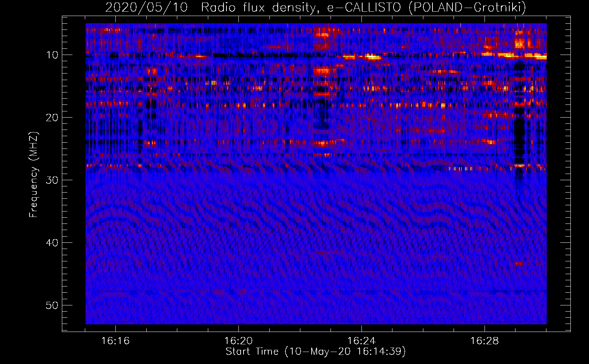Click the 'Frequency (MHZ)' axis label
This screenshot has width=589, height=364.
[x=33, y=175]
